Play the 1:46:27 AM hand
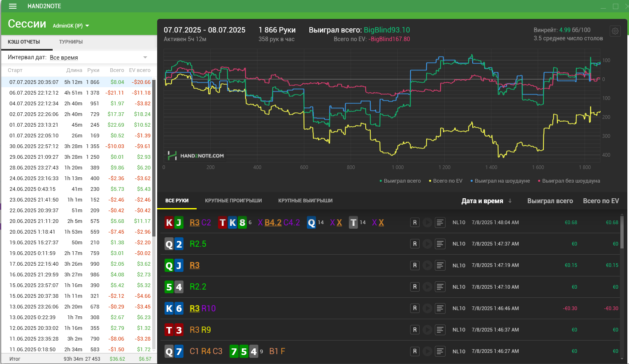The height and width of the screenshot is (364, 629). coord(427,351)
